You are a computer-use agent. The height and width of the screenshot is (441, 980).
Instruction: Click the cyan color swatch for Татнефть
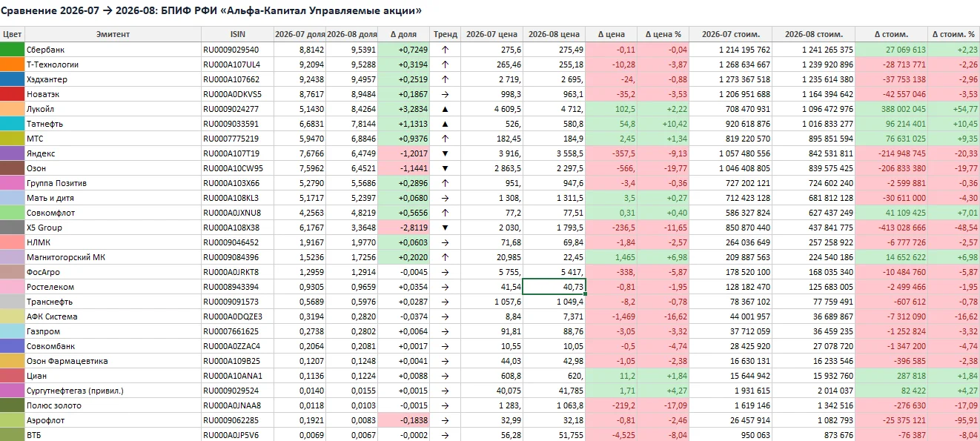12,124
